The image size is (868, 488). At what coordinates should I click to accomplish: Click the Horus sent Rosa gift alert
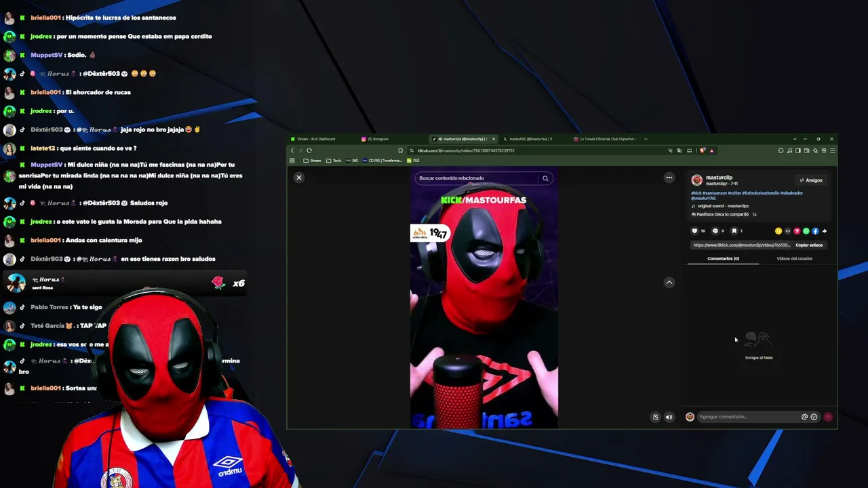pyautogui.click(x=125, y=283)
